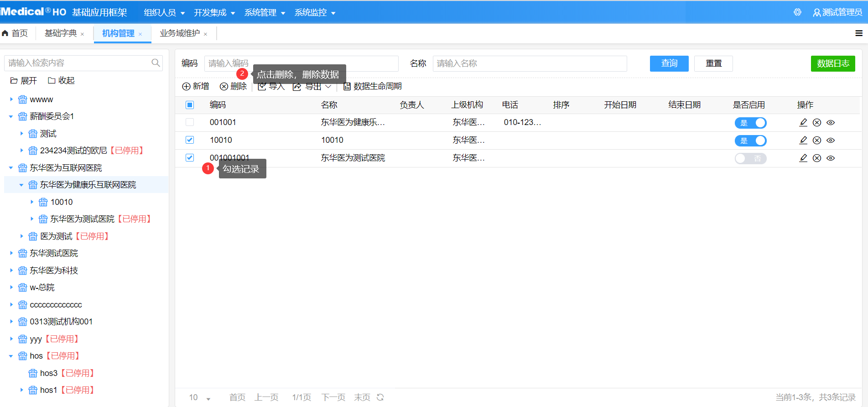Go to 下一页 in pagination

333,397
